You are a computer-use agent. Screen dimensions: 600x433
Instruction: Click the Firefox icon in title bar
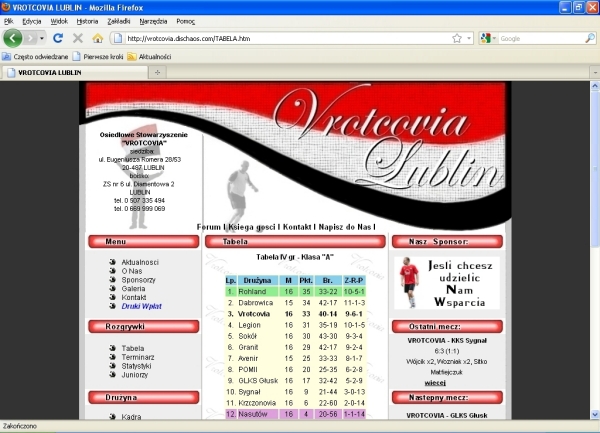(6, 7)
